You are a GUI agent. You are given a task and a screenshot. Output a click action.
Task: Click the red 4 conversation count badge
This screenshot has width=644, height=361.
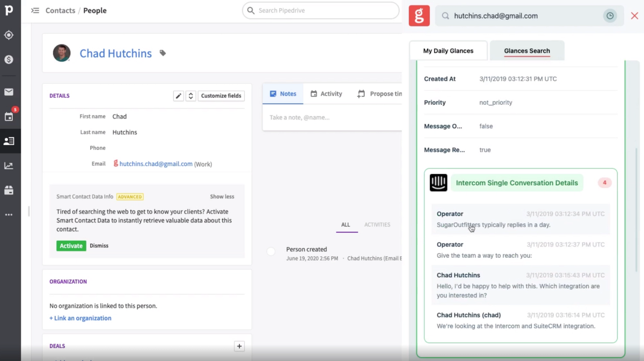coord(605,183)
